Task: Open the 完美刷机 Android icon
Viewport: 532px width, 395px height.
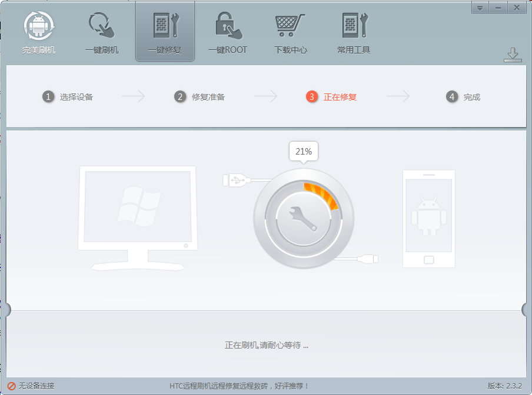Action: (39, 26)
